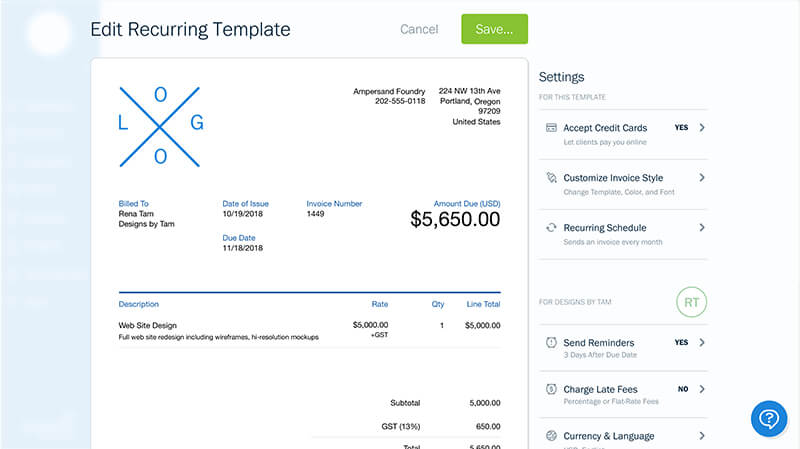Toggle Send Reminders YES status
This screenshot has height=449, width=800.
pos(681,342)
